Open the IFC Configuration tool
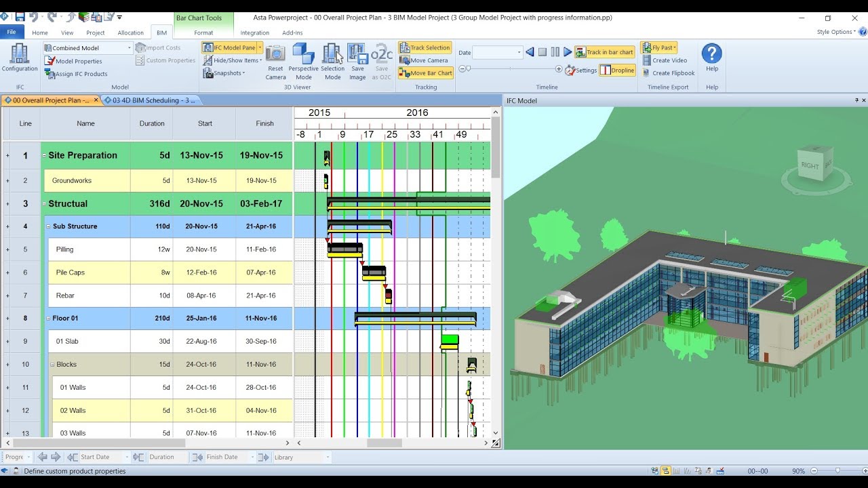Image resolution: width=868 pixels, height=488 pixels. pyautogui.click(x=20, y=58)
